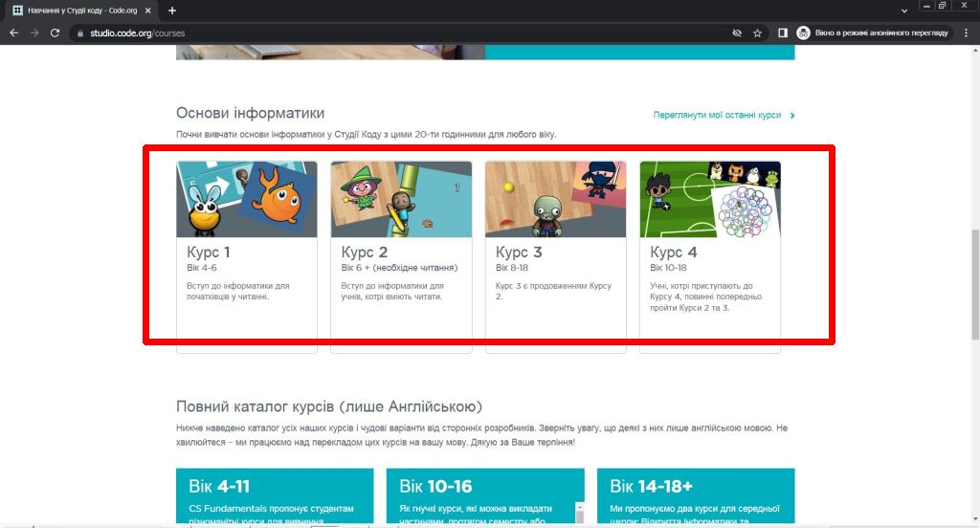Click 'Повний каталог курсів' heading

[329, 407]
